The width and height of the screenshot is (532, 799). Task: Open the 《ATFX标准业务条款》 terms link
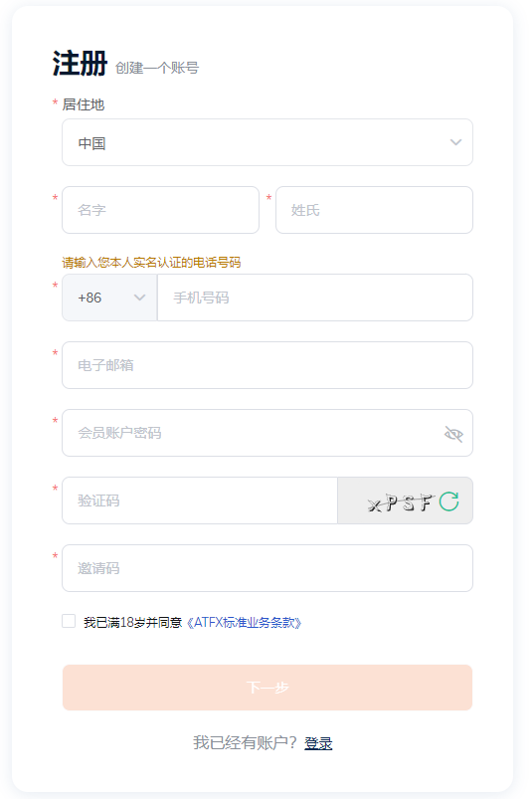coord(244,623)
